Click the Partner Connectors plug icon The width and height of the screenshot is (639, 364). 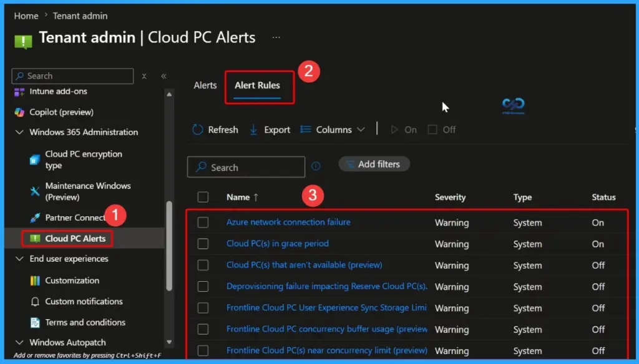click(x=35, y=218)
